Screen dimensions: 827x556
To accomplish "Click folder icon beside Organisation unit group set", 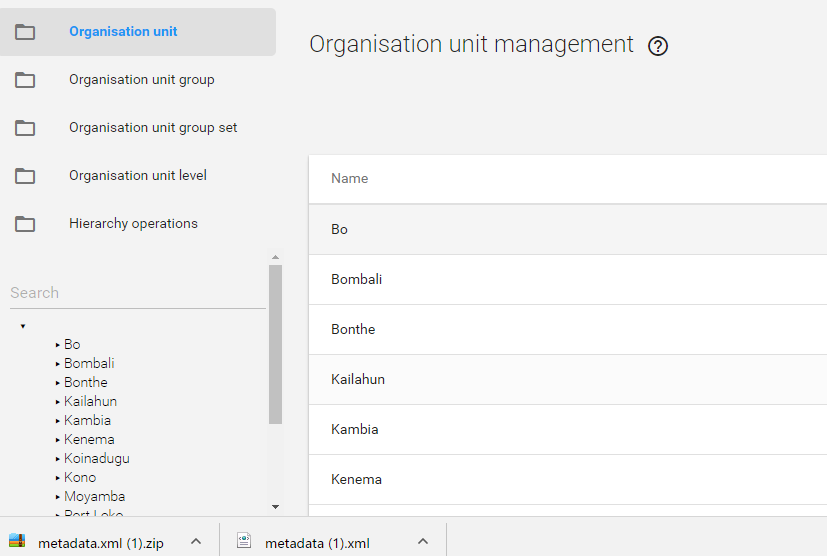I will click(x=25, y=128).
